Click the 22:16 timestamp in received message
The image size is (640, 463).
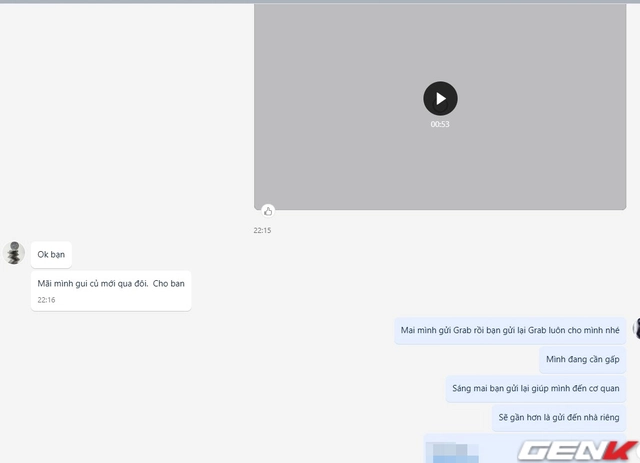tap(47, 300)
